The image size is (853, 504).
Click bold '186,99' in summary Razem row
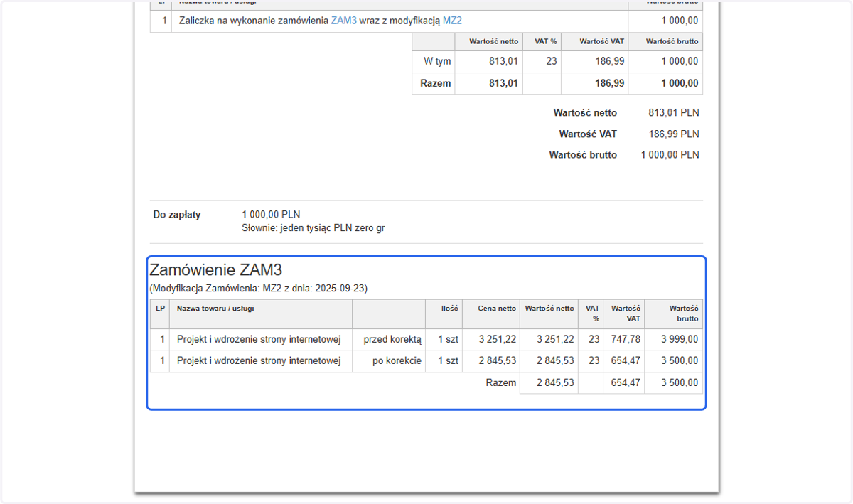610,83
